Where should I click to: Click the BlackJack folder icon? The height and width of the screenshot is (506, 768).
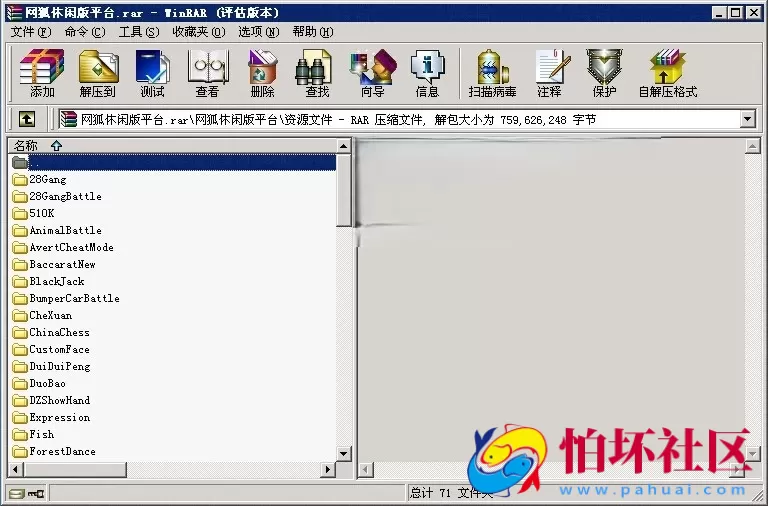coord(20,281)
